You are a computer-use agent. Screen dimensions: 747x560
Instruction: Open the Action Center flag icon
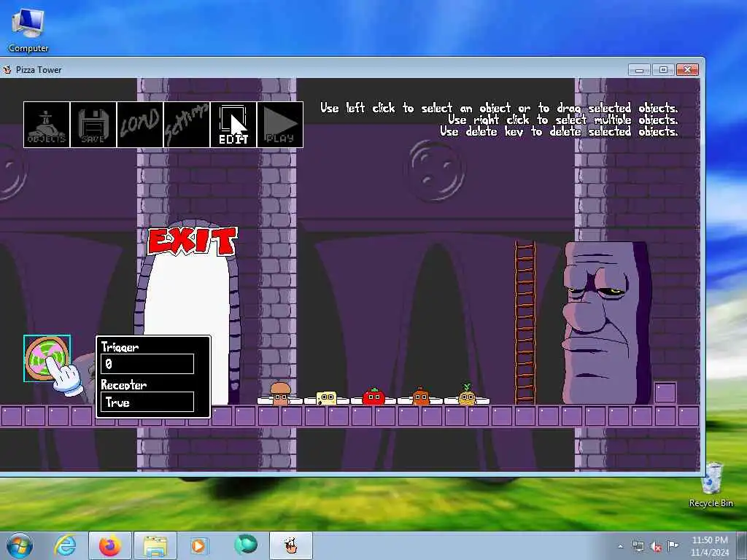click(673, 545)
